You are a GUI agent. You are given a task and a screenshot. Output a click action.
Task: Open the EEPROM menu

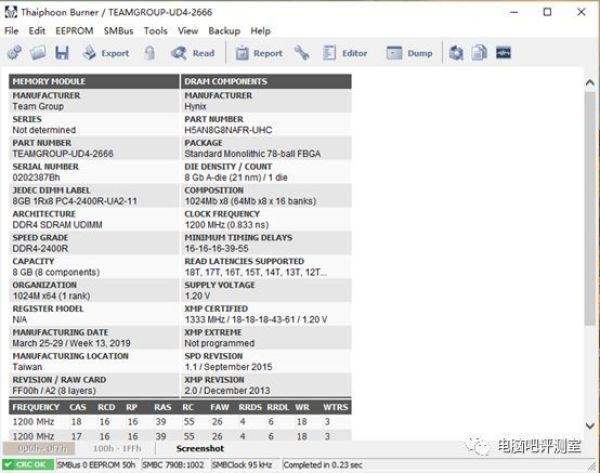74,31
